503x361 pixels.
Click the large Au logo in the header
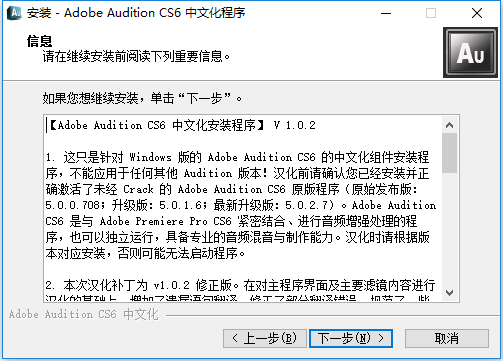(470, 53)
